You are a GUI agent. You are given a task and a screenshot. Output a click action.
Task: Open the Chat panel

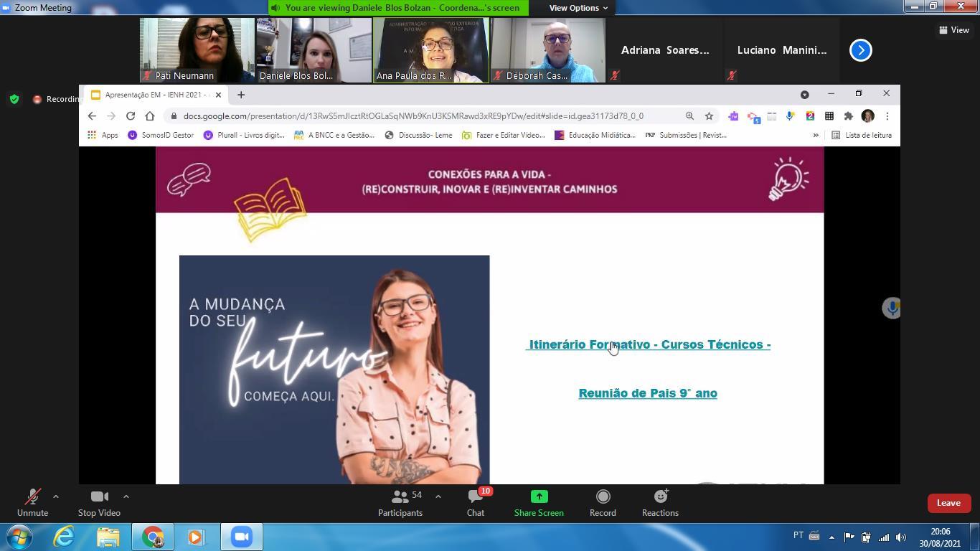[476, 502]
